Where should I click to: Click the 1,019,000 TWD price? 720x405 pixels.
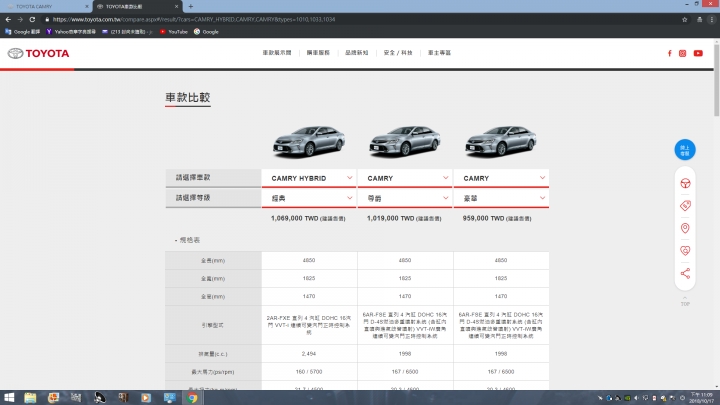(x=404, y=219)
